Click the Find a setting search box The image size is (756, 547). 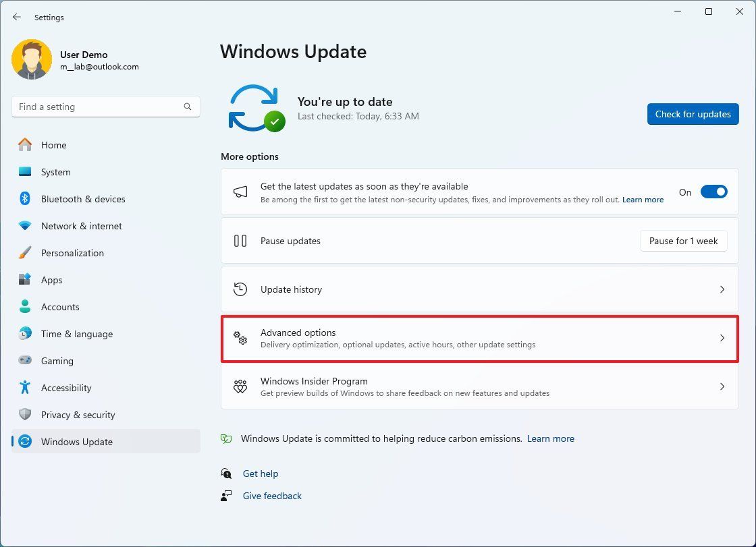[105, 107]
